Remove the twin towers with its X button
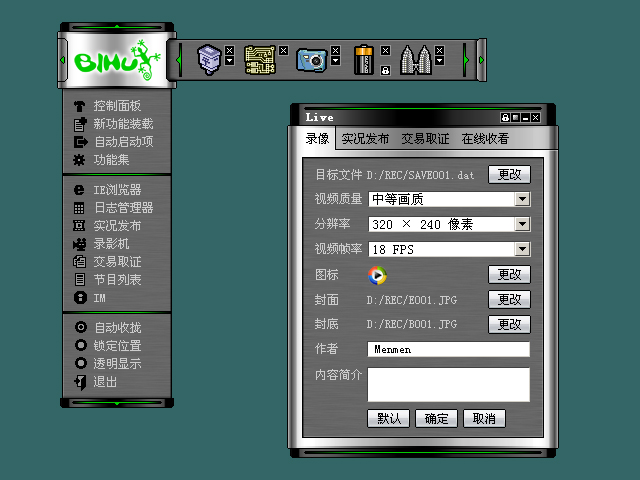The height and width of the screenshot is (480, 640). pyautogui.click(x=439, y=50)
